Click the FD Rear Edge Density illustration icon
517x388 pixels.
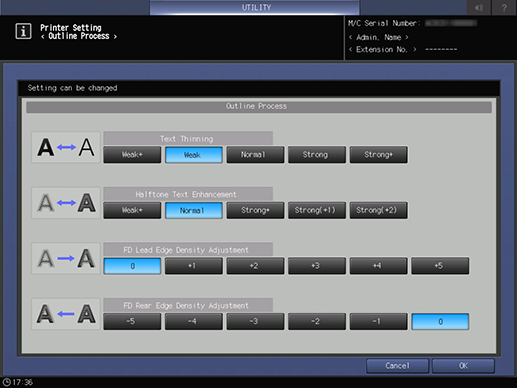tap(66, 314)
